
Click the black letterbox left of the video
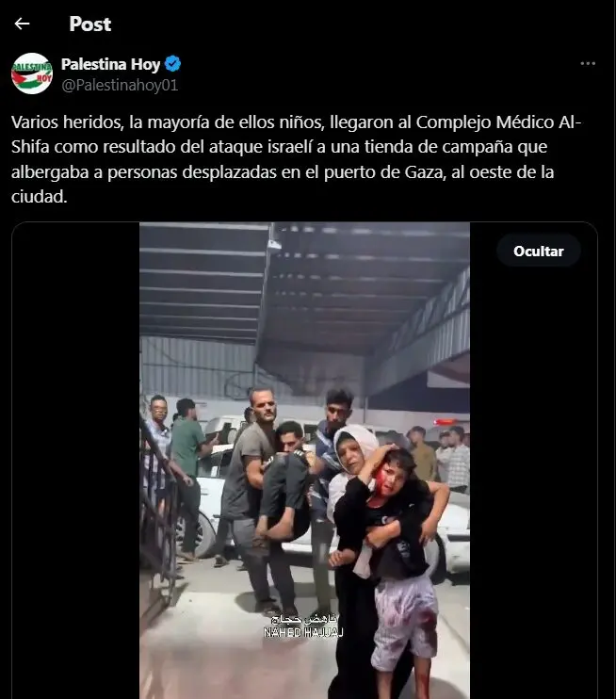pyautogui.click(x=75, y=461)
